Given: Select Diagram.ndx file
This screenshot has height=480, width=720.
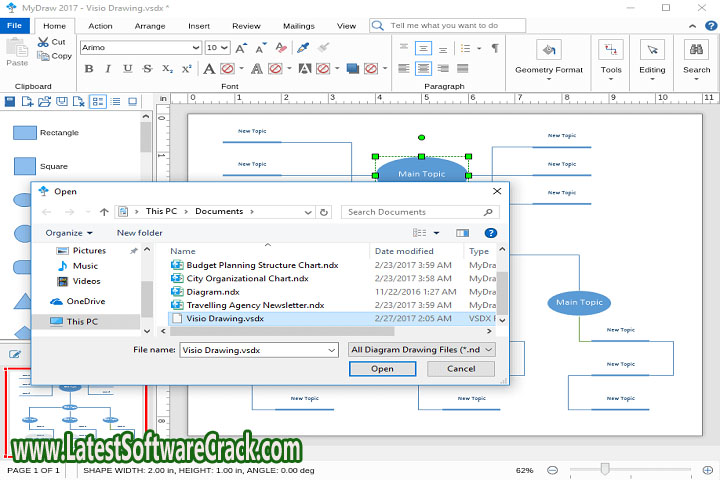Looking at the screenshot, I should 213,292.
